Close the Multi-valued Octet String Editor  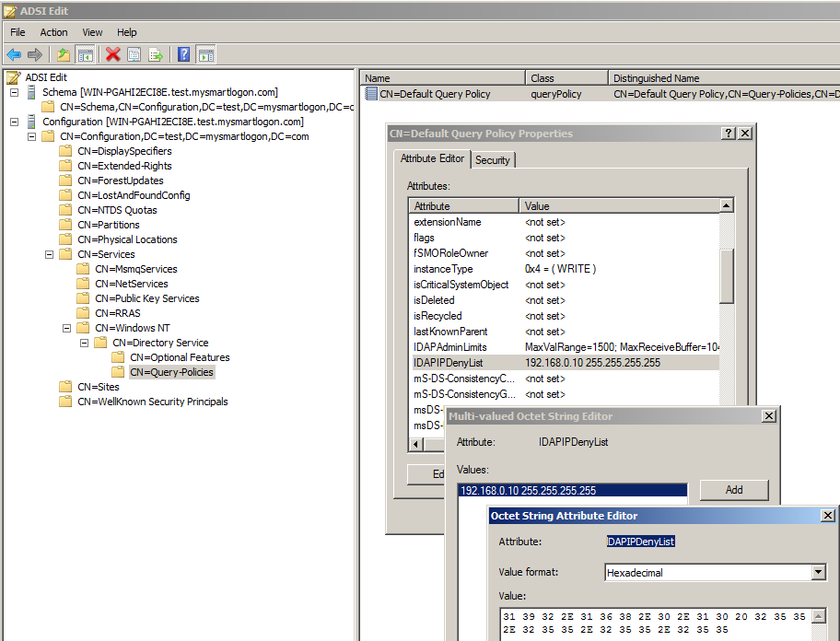769,415
